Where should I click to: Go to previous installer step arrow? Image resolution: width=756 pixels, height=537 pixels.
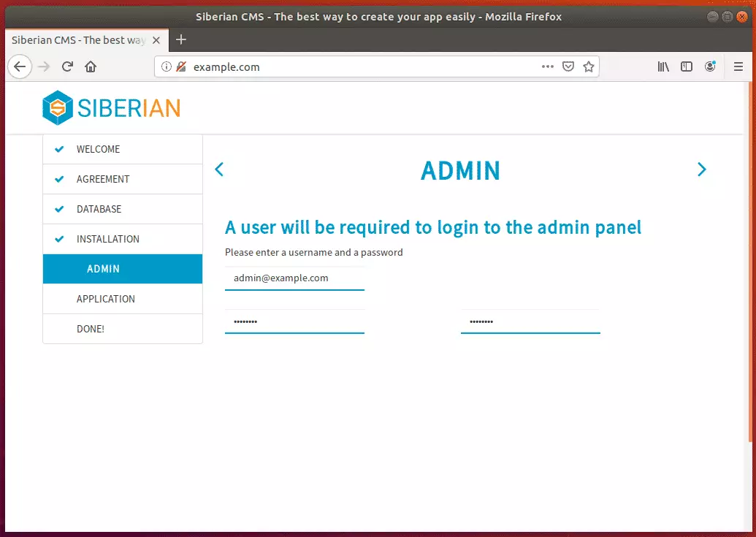[x=219, y=170]
